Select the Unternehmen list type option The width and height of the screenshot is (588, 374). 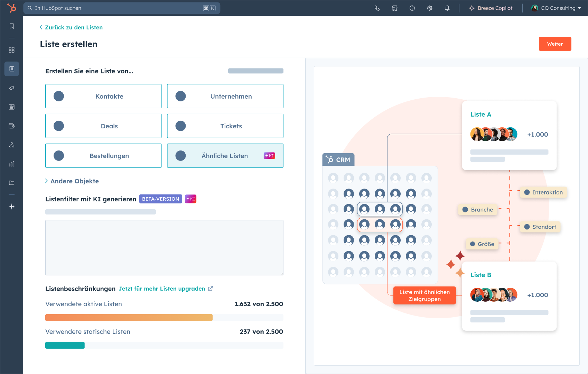[x=225, y=96]
